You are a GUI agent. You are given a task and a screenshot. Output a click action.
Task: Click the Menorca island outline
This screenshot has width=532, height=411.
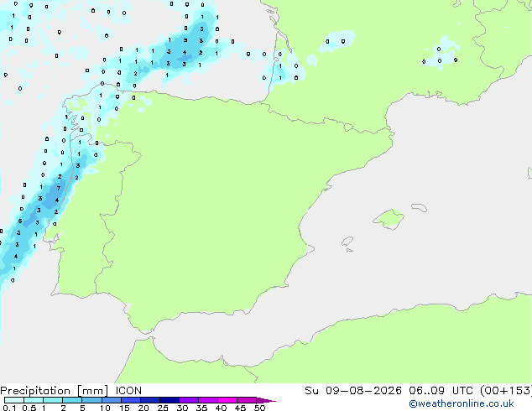[x=419, y=207]
